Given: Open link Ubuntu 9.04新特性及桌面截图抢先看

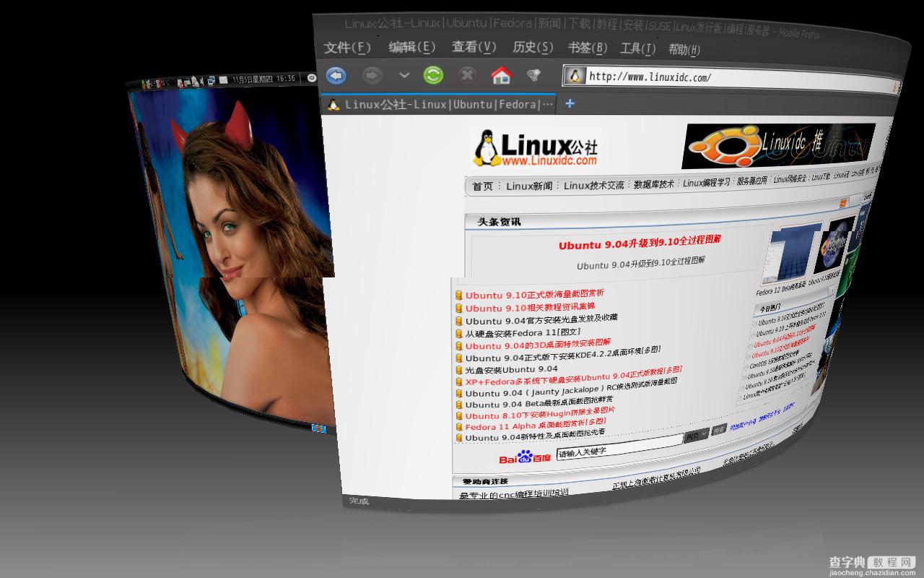Looking at the screenshot, I should 536,436.
